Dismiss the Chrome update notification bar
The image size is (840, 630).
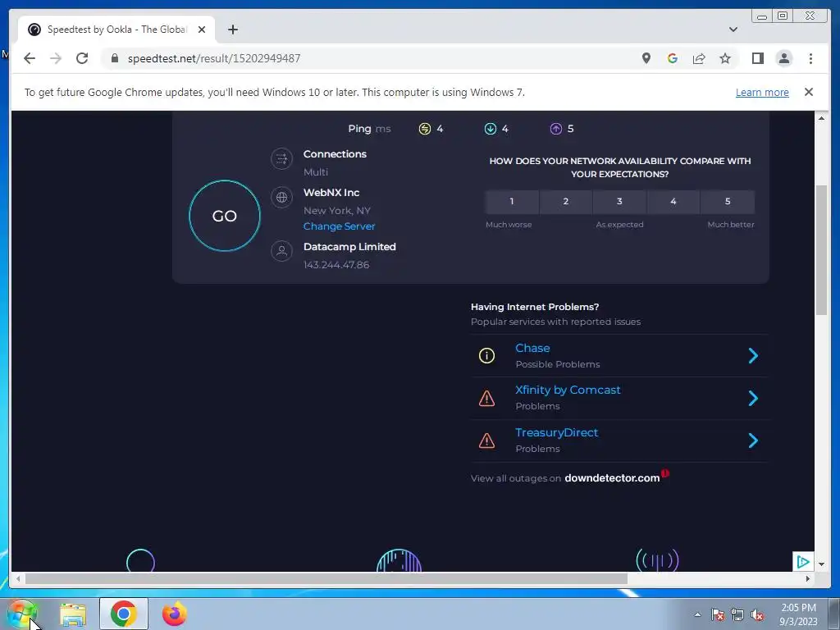point(808,92)
